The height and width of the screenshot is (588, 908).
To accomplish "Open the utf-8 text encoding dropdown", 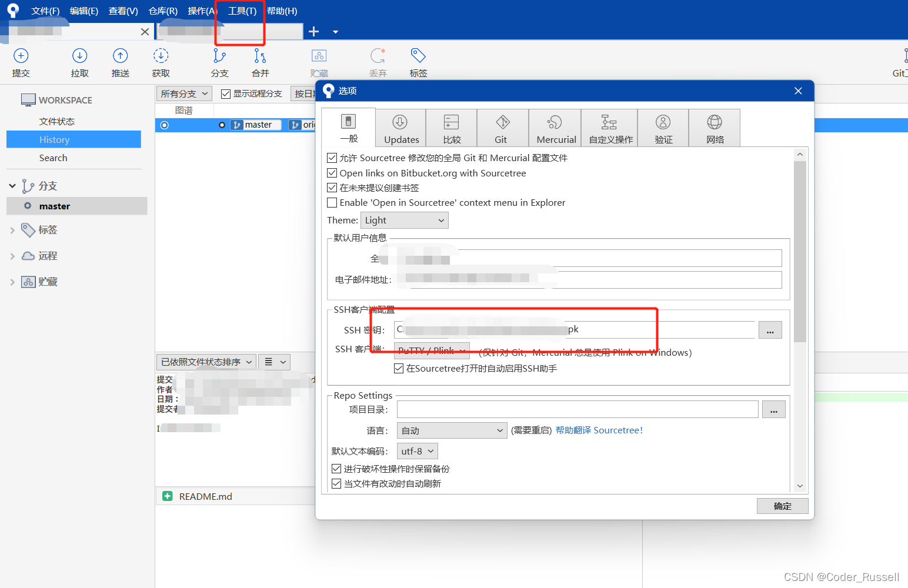I will point(418,451).
